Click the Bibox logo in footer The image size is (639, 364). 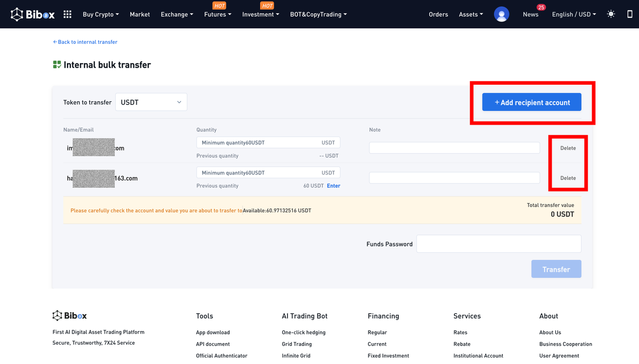tap(70, 316)
